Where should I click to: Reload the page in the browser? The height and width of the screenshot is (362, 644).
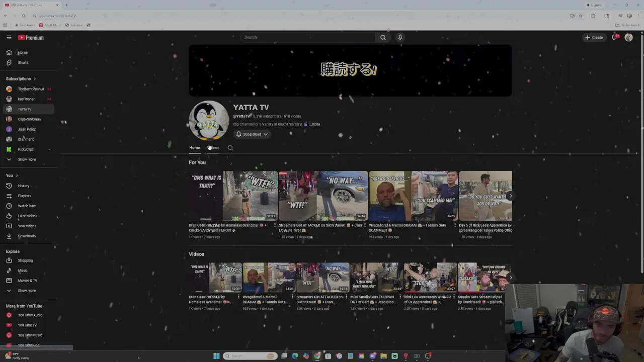pos(23,16)
